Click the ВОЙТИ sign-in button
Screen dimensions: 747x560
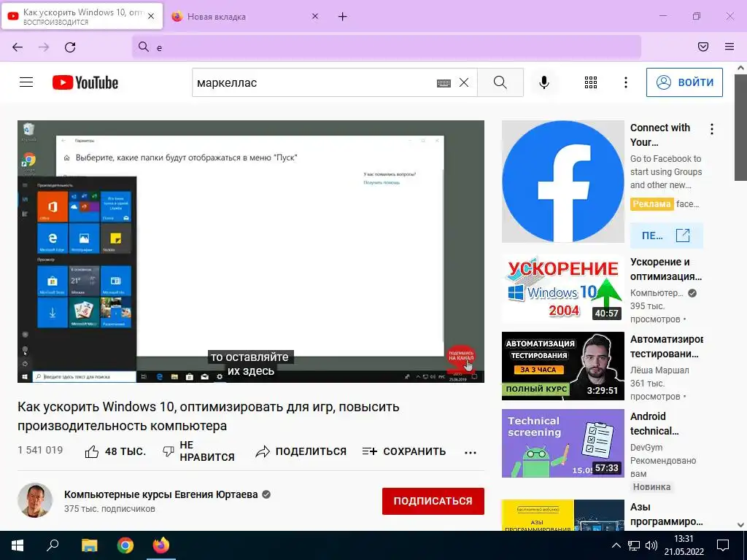pos(684,82)
